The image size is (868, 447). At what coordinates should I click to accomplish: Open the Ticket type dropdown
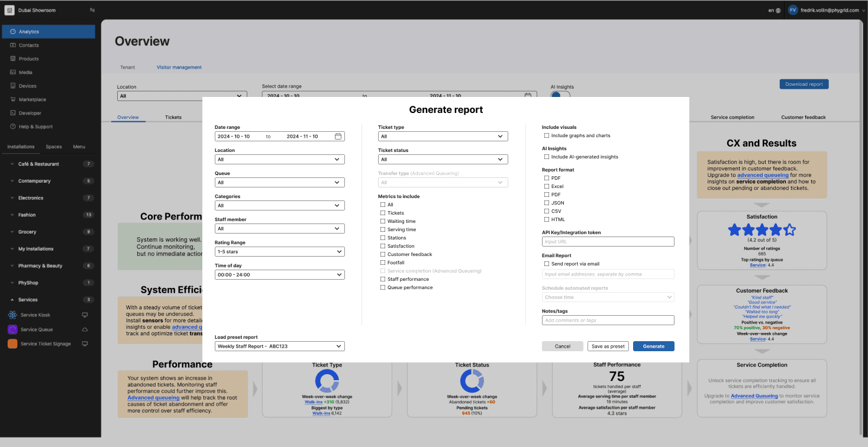443,136
